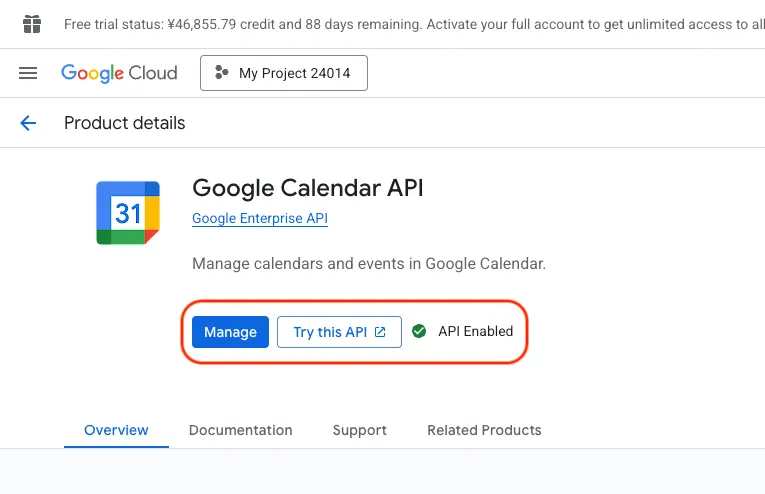Click the API Enabled status text
The height and width of the screenshot is (494, 765).
point(475,331)
